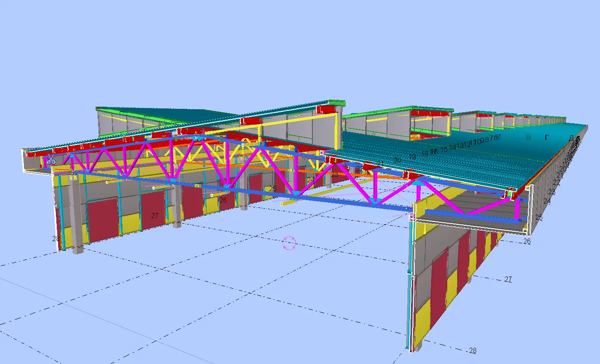Pick grid label 20 on roof deck
This screenshot has height=364, width=600.
coord(397,160)
